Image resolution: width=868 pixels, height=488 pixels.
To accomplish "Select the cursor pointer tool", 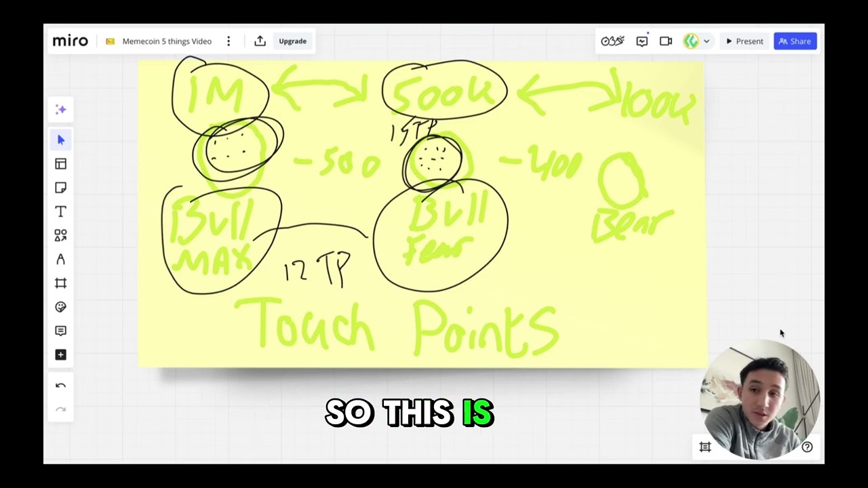I will coord(60,140).
